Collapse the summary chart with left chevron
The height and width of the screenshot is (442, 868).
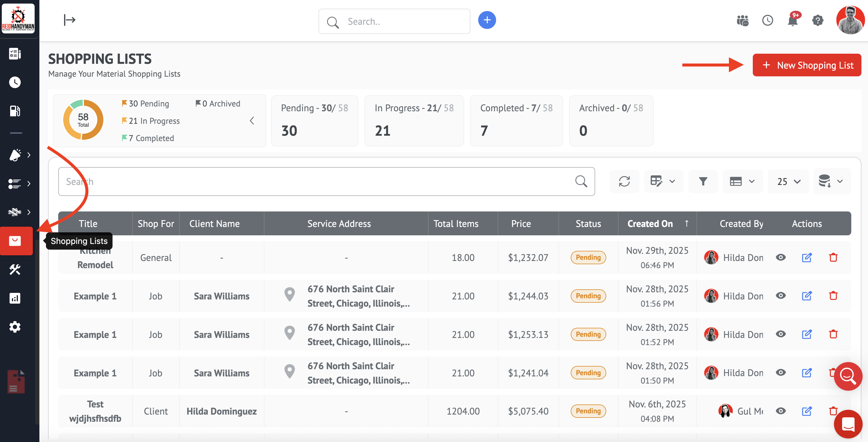[x=252, y=121]
